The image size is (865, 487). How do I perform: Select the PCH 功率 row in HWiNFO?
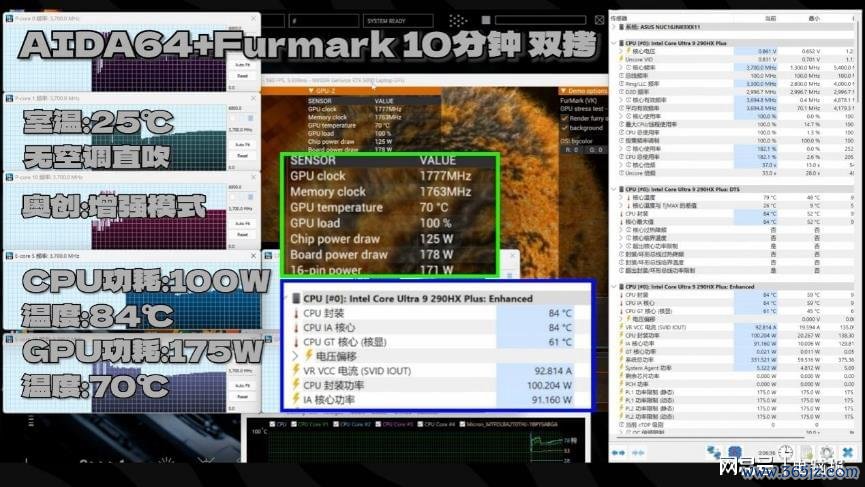tap(736, 384)
